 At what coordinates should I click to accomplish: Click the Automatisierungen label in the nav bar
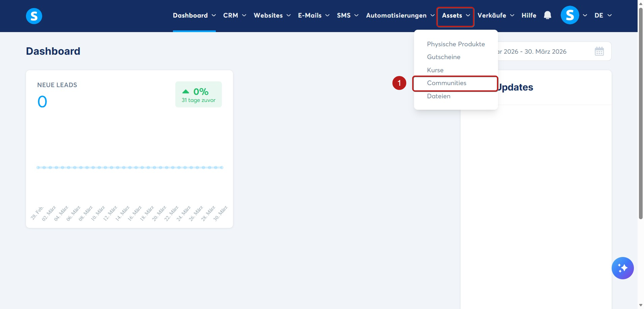396,15
